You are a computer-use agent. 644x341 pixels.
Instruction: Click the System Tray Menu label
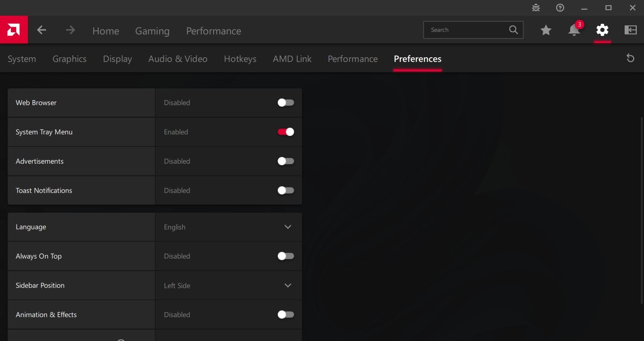click(x=44, y=132)
